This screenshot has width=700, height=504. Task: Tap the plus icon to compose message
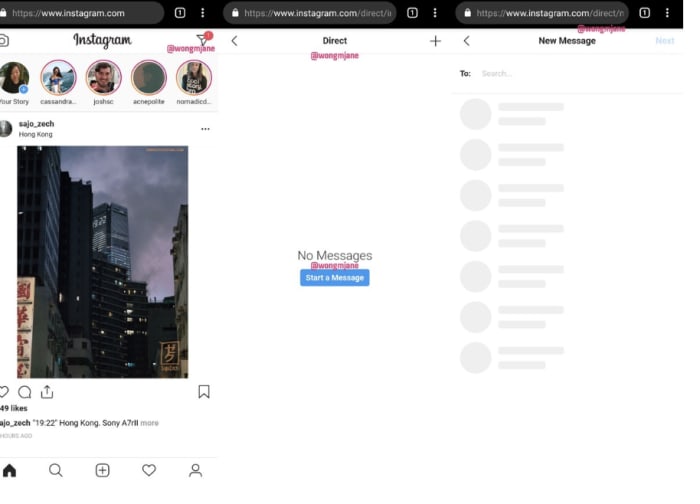coord(435,41)
